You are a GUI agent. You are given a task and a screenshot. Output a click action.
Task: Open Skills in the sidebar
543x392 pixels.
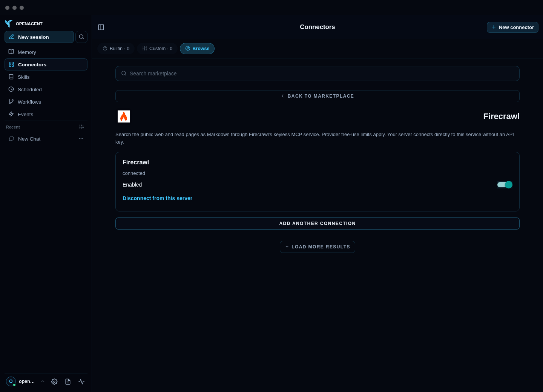click(46, 77)
